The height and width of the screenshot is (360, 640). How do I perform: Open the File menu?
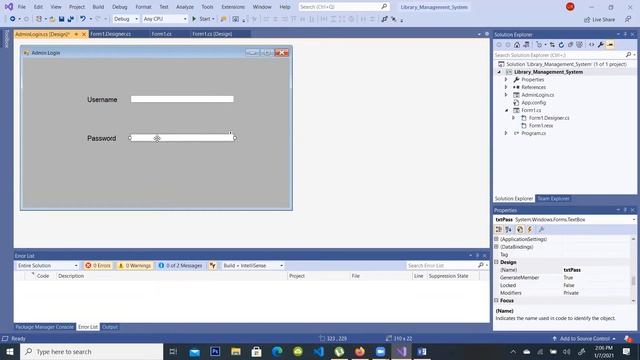tap(22, 7)
